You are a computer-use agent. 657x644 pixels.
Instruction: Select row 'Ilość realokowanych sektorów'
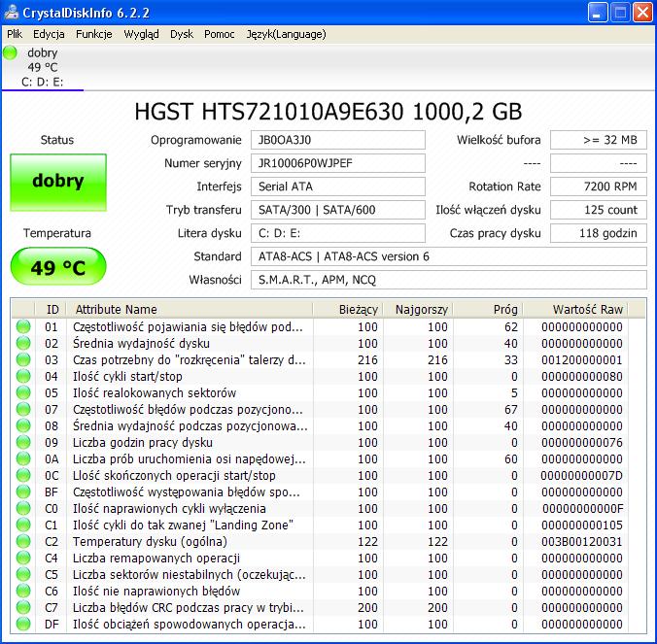pyautogui.click(x=320, y=392)
